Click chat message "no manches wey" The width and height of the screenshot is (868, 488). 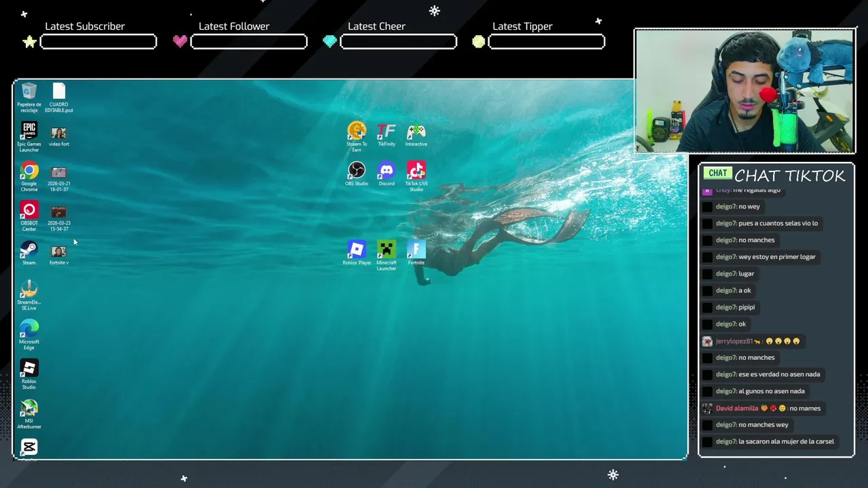point(764,425)
